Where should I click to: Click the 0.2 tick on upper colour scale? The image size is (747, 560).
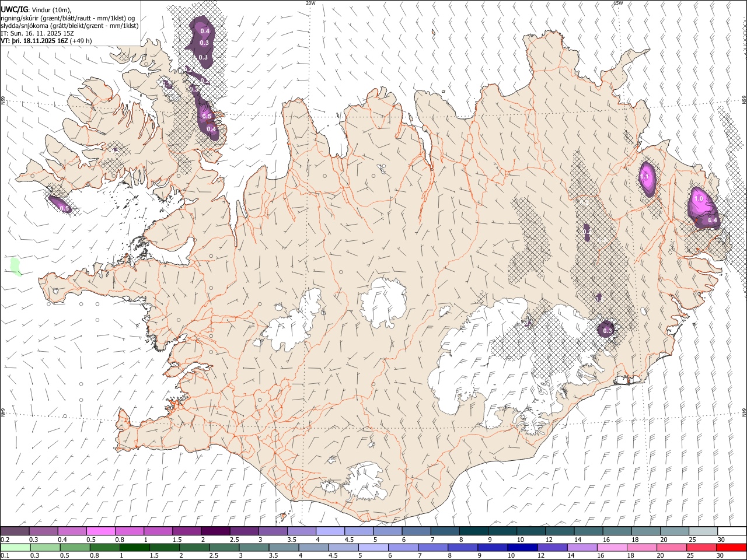coord(4,540)
